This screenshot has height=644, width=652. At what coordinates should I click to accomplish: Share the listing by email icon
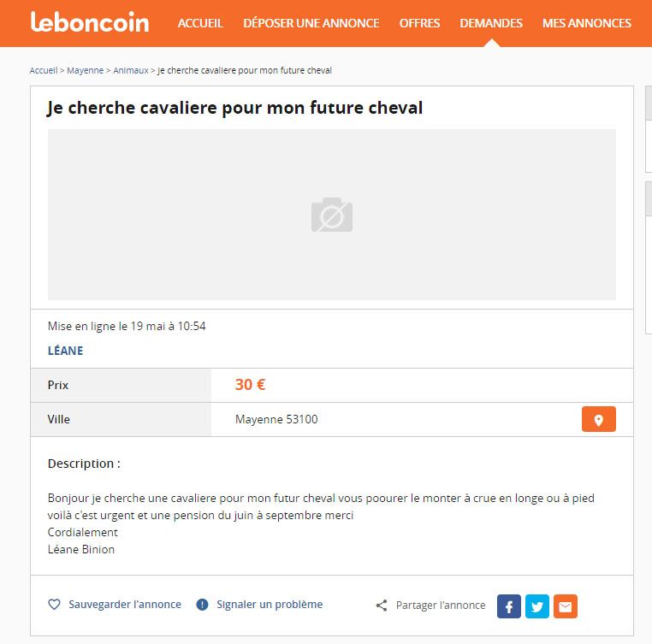point(566,606)
